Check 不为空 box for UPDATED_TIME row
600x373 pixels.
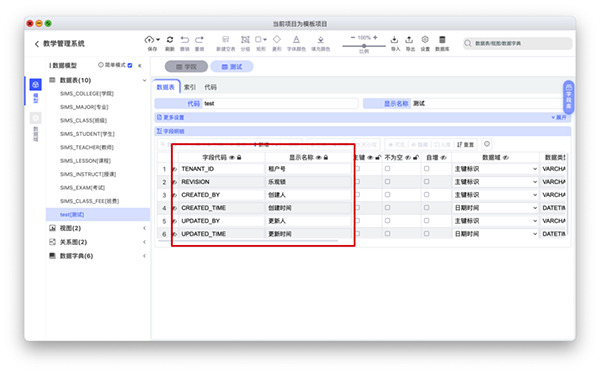[387, 234]
